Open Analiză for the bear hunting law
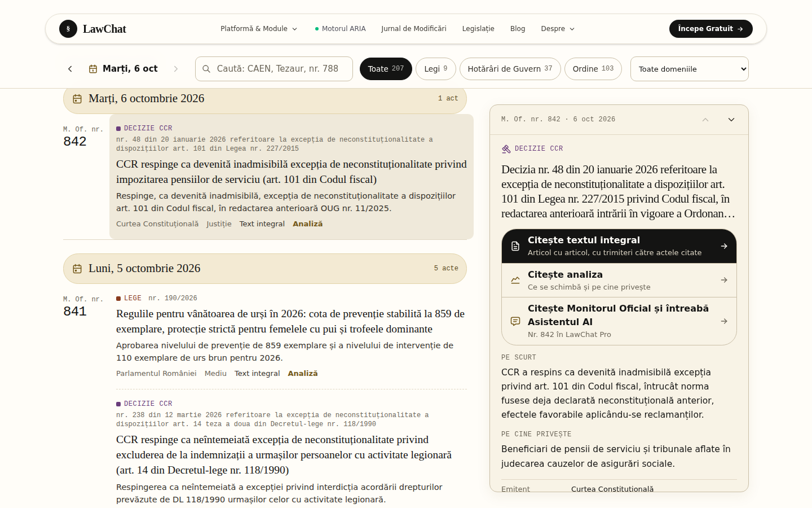 tap(303, 374)
